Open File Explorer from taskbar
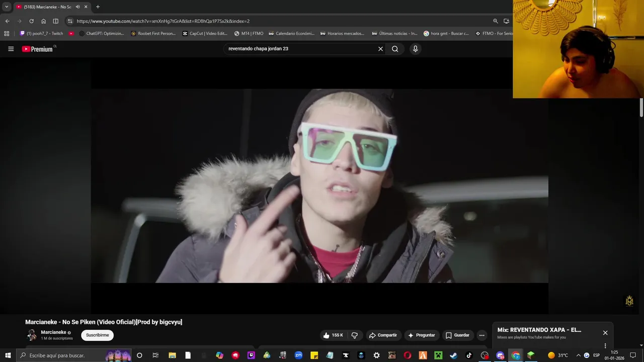 tap(172, 355)
